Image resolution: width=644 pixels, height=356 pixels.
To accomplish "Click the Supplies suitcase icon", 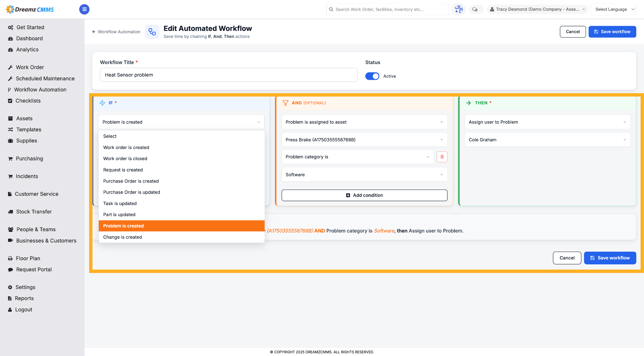I will point(10,141).
